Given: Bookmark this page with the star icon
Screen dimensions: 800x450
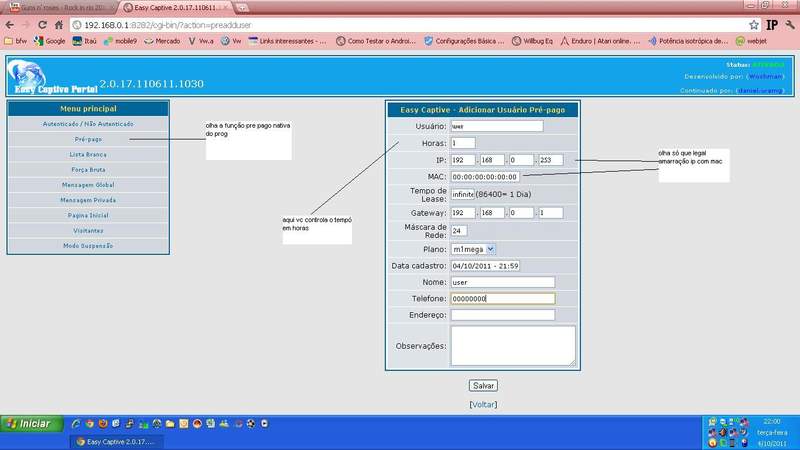Looking at the screenshot, I should click(754, 25).
